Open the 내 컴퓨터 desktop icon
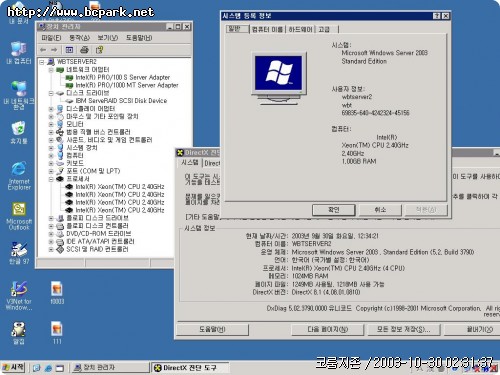This screenshot has height=375, width=500. click(19, 53)
